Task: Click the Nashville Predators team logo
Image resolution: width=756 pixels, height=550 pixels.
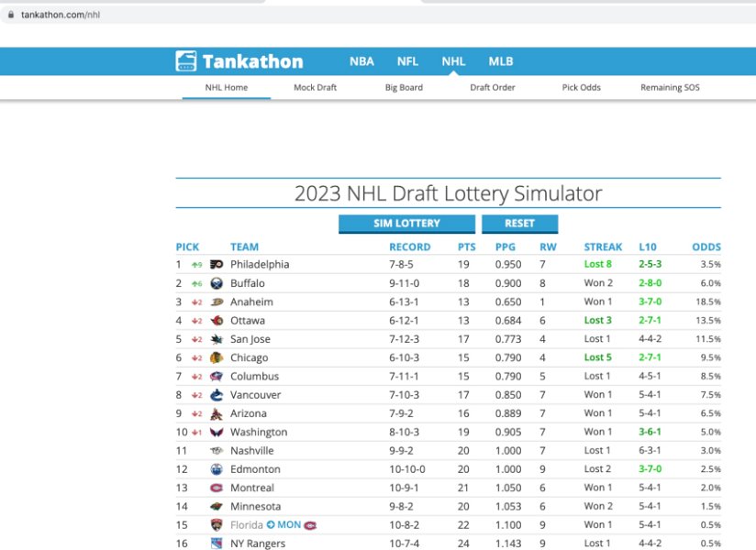Action: coord(217,451)
